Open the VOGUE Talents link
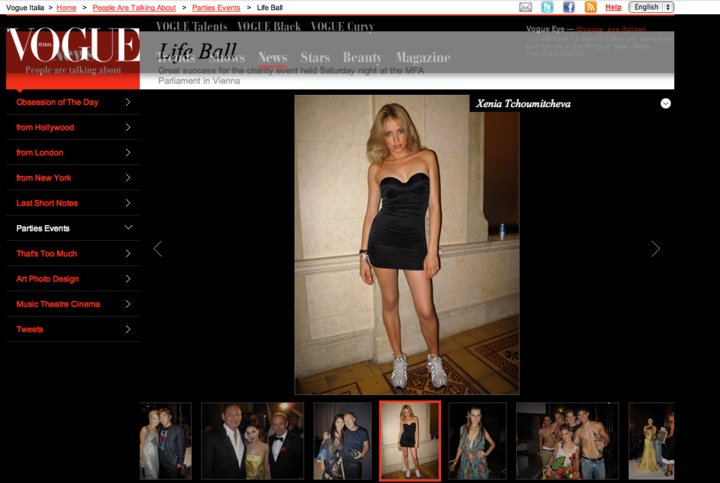This screenshot has height=483, width=720. (x=191, y=27)
